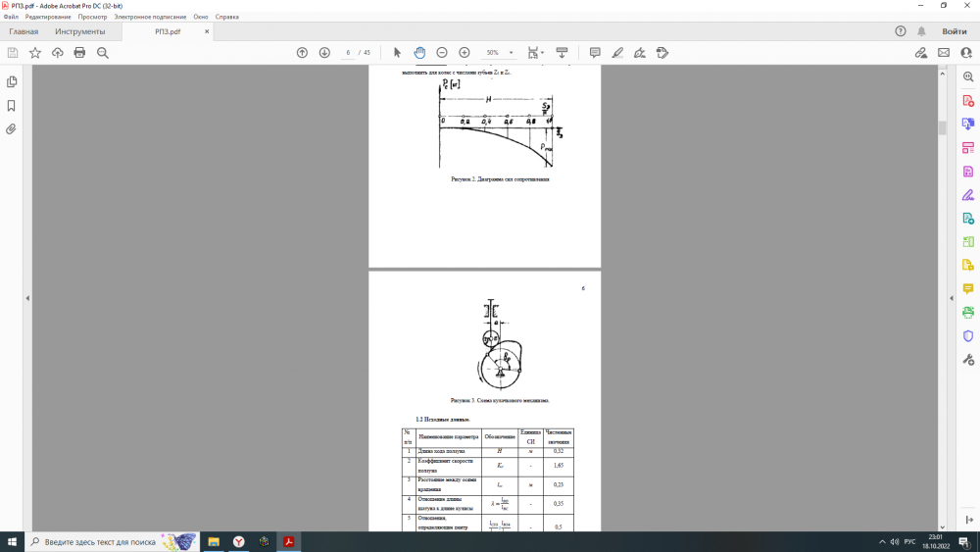980x552 pixels.
Task: Open the Редактирование menu
Action: tap(48, 17)
